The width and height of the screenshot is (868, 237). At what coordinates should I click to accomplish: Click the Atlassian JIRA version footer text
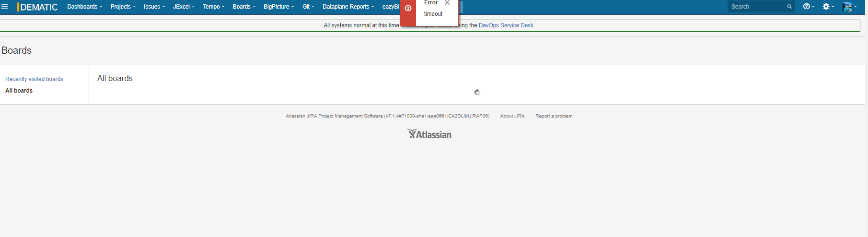click(387, 116)
